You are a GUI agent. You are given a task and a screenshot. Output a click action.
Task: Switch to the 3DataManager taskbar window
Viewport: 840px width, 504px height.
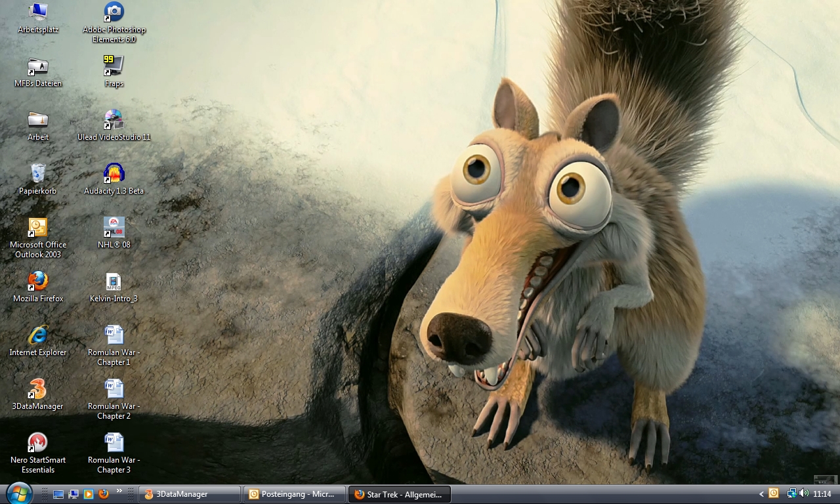click(189, 494)
